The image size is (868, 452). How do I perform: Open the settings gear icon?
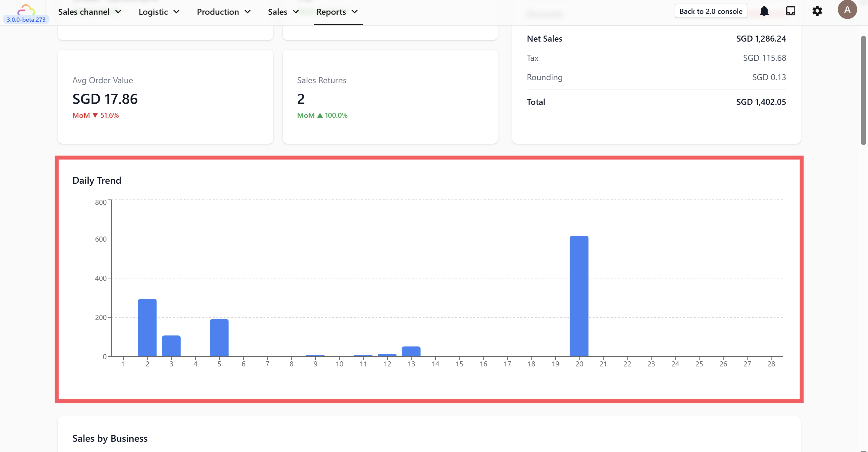(817, 11)
